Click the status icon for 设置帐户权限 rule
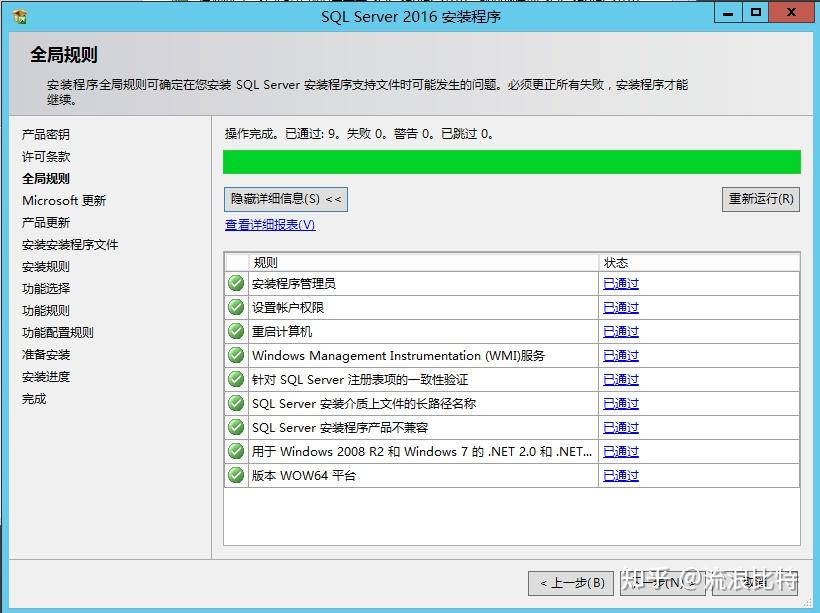Viewport: 820px width, 613px height. click(235, 307)
